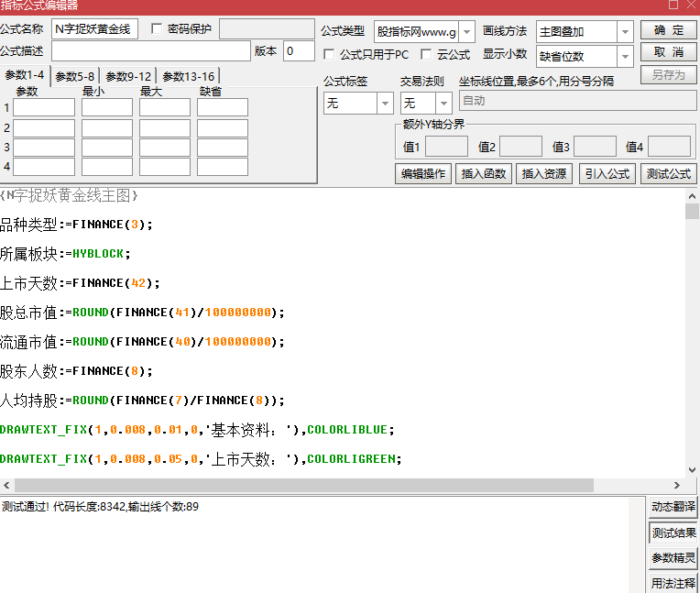The width and height of the screenshot is (700, 593).
Task: Click the 值4 input field
Action: pos(669,147)
